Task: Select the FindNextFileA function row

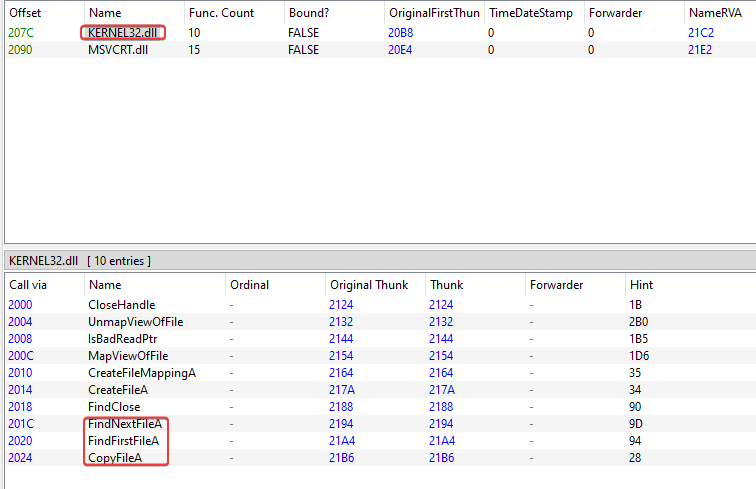Action: point(380,424)
